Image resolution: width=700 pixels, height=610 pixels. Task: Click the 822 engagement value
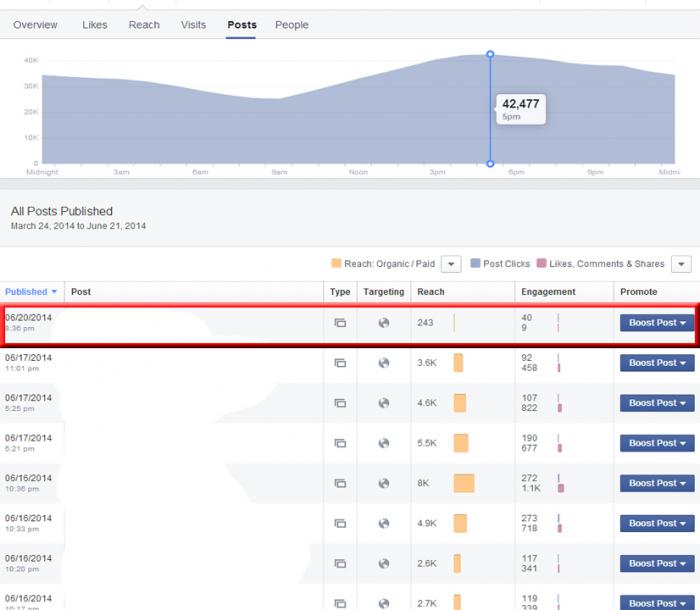(529, 408)
